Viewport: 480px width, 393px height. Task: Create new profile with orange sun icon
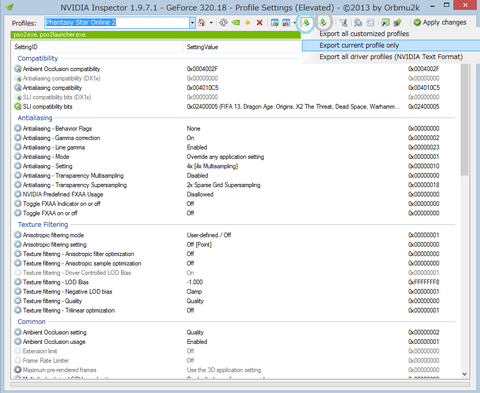pos(248,23)
